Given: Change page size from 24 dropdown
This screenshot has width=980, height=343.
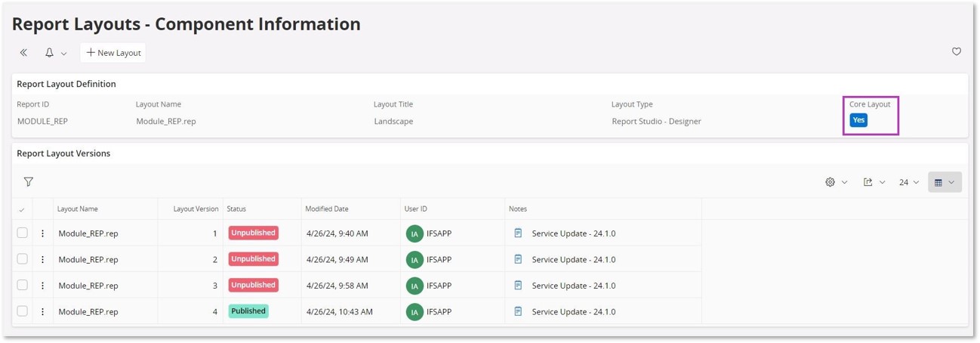Looking at the screenshot, I should 909,182.
